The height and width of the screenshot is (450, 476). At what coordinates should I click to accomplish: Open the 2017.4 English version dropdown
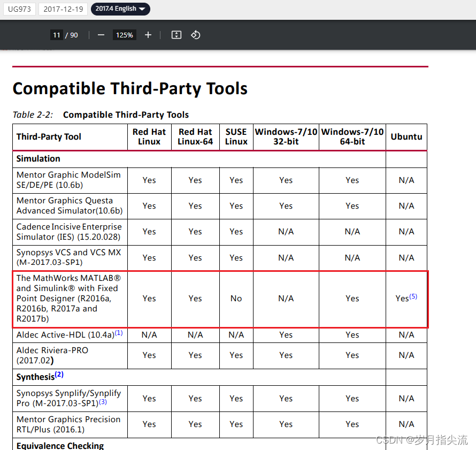tap(120, 9)
